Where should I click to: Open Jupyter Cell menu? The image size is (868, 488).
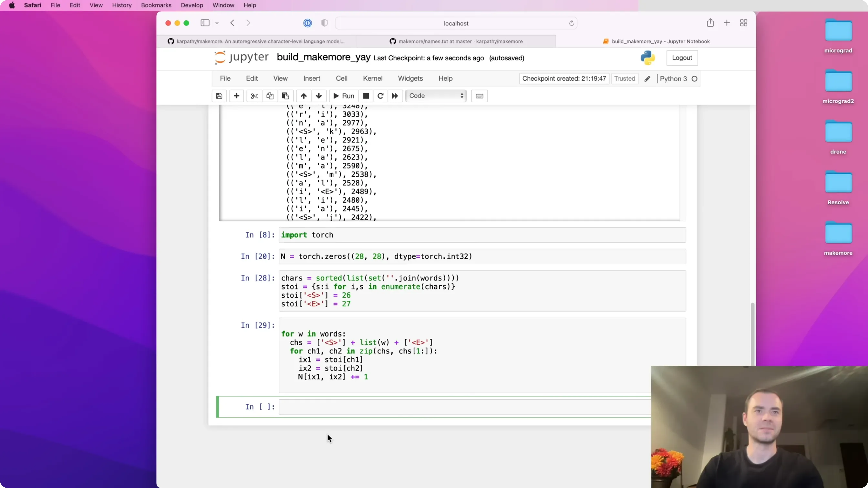(341, 78)
